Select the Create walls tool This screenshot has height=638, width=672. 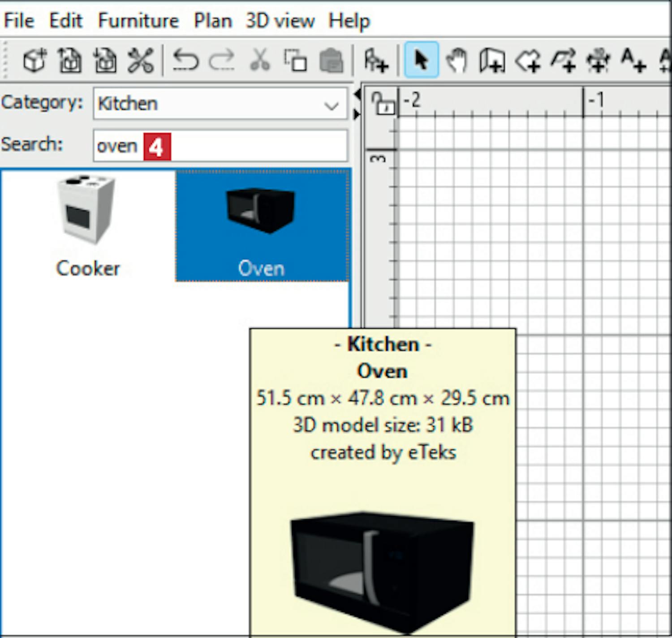click(x=492, y=61)
